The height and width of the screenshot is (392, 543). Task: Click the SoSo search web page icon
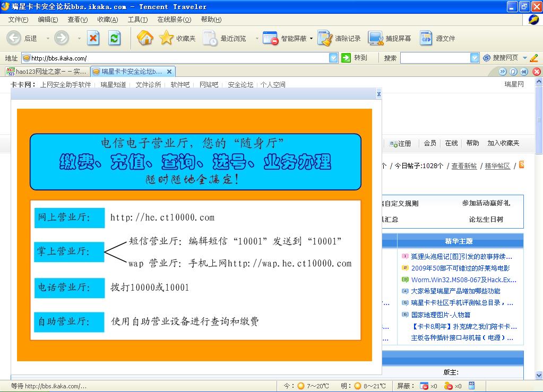[x=487, y=58]
